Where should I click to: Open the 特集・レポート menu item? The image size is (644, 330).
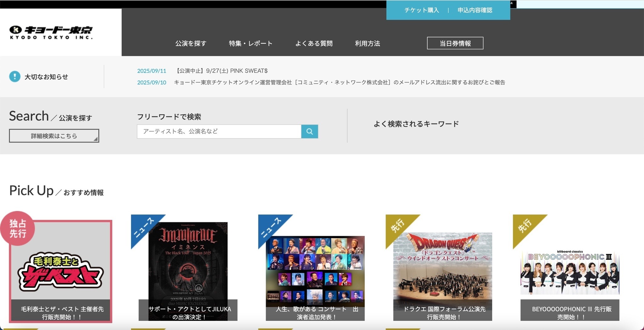pos(251,44)
